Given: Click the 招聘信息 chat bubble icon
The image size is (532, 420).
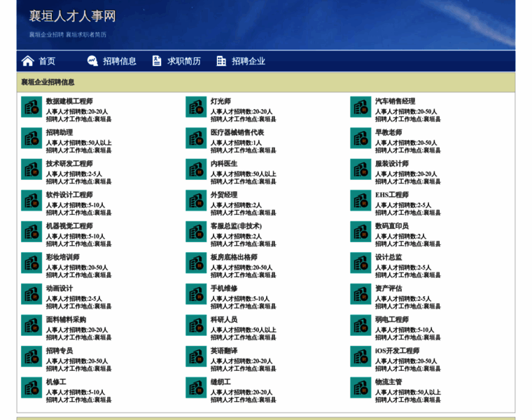Looking at the screenshot, I should [x=92, y=61].
